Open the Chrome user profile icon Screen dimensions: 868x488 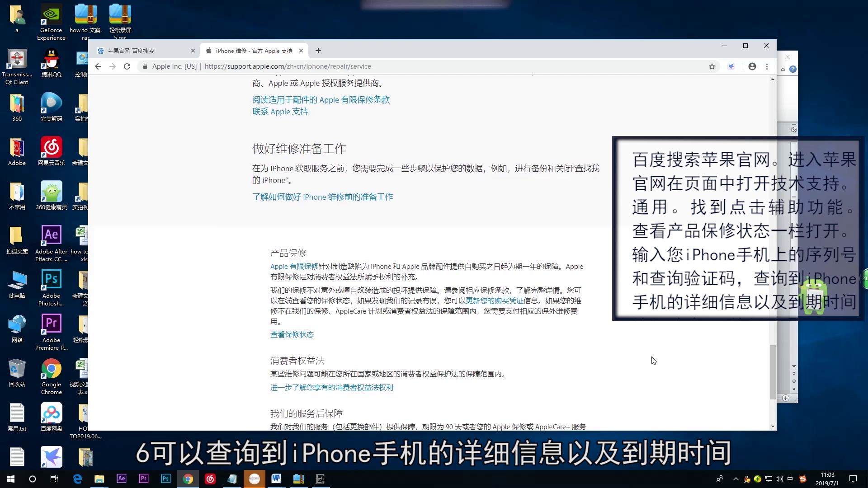(752, 66)
